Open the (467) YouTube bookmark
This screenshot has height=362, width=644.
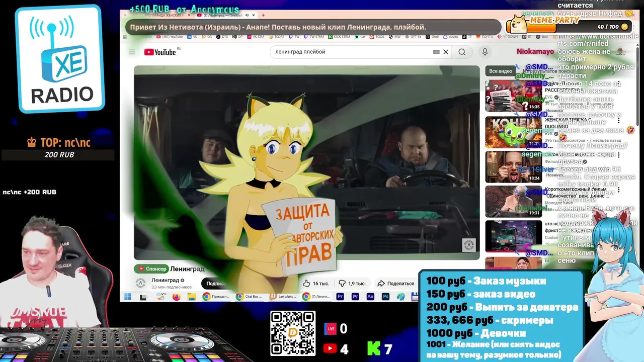170,37
